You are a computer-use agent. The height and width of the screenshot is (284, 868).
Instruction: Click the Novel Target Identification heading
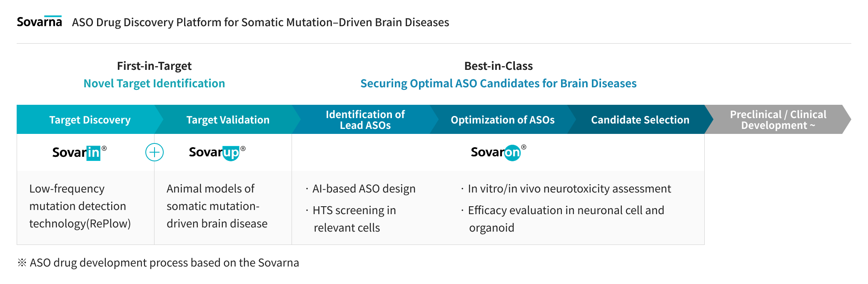tap(154, 84)
